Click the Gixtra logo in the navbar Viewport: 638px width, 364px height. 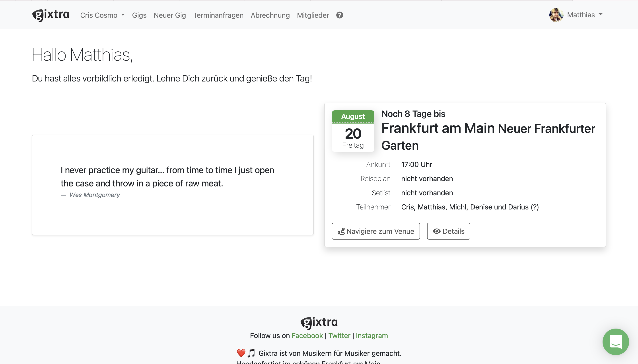[51, 15]
